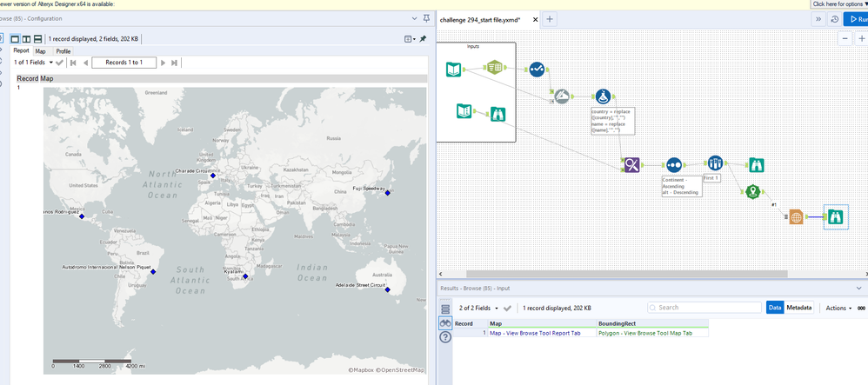This screenshot has width=868, height=385.
Task: Collapse the Configuration window chevron
Action: tap(415, 18)
